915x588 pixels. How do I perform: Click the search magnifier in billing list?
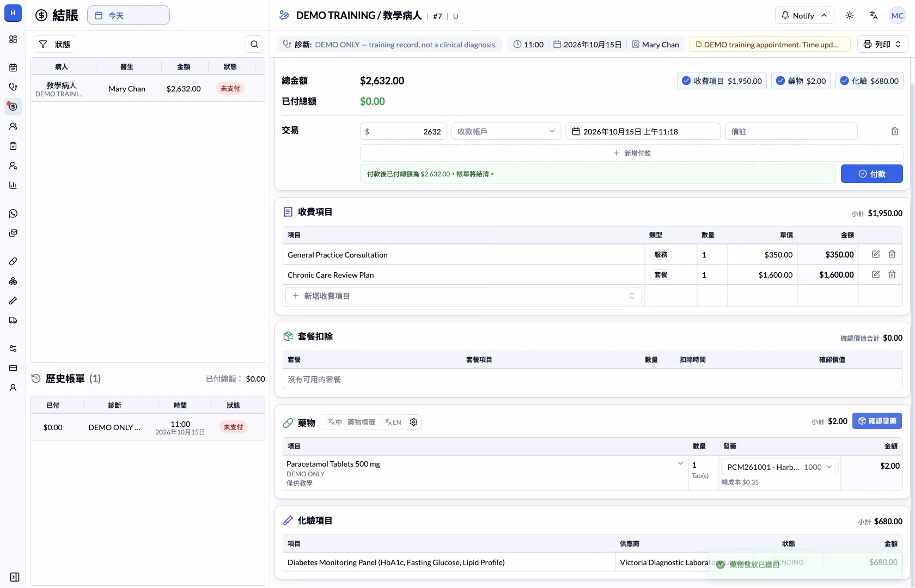point(254,44)
